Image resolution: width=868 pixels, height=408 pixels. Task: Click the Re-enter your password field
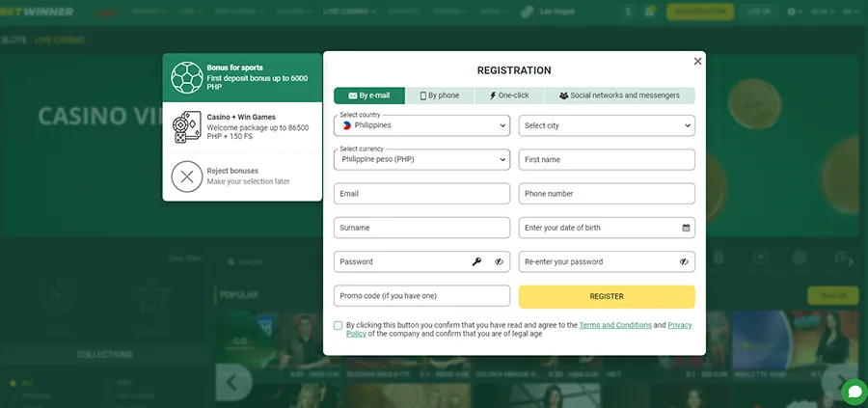[607, 261]
